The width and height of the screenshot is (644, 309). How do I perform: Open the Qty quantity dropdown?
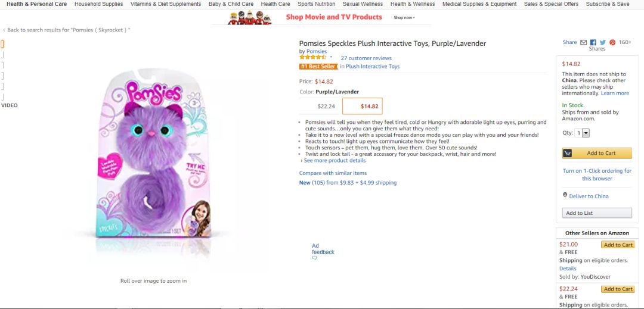(586, 133)
